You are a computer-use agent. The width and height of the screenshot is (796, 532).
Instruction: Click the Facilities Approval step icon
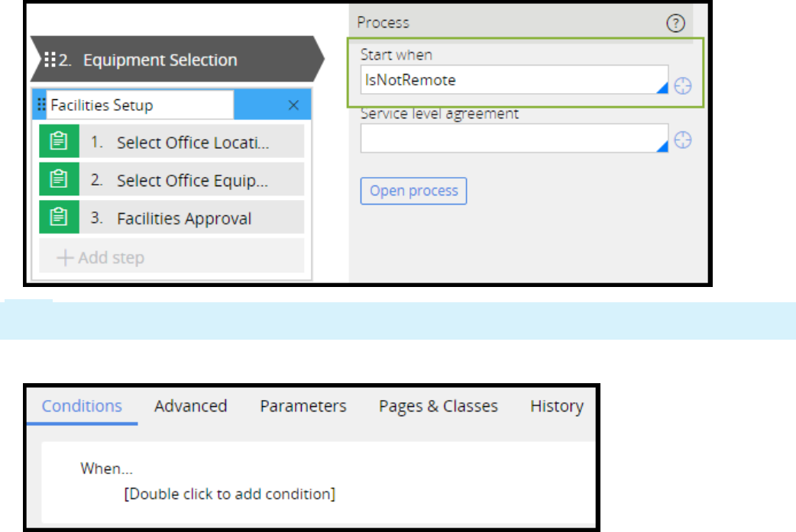pos(59,218)
